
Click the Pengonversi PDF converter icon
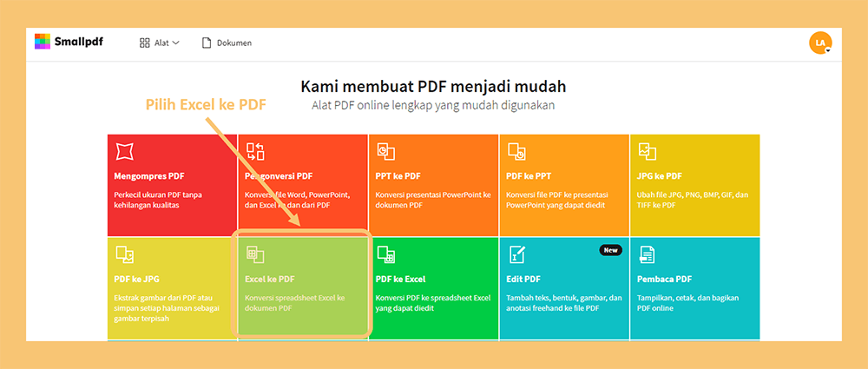[255, 151]
